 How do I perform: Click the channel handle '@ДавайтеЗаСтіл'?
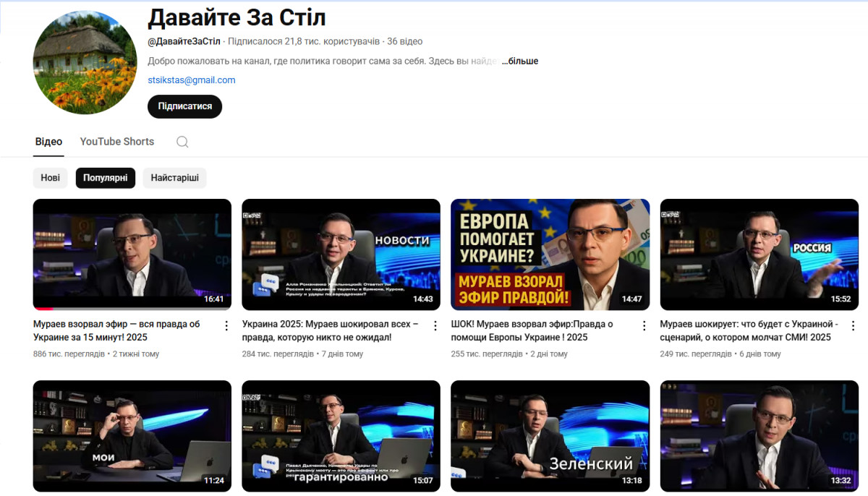[184, 41]
